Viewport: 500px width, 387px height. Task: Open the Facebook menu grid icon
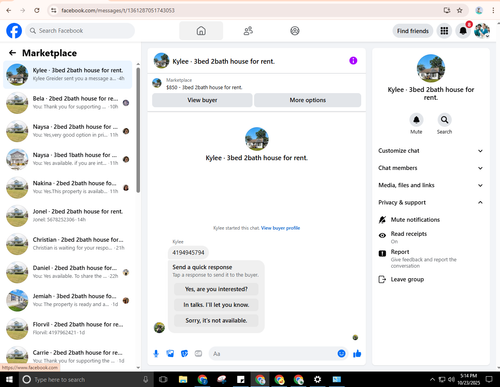click(x=444, y=31)
